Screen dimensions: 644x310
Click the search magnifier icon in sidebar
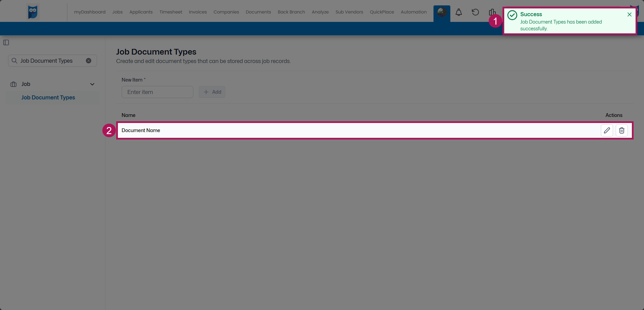(14, 61)
